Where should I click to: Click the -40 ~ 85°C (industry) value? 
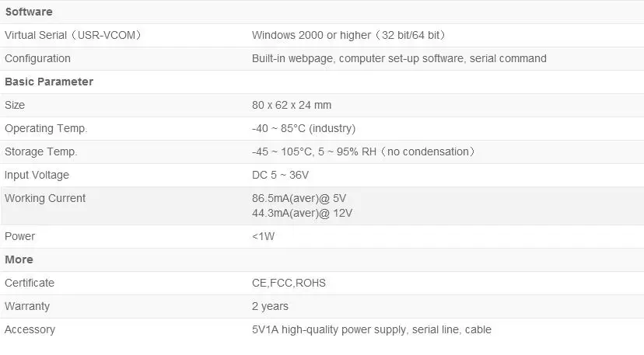(303, 128)
